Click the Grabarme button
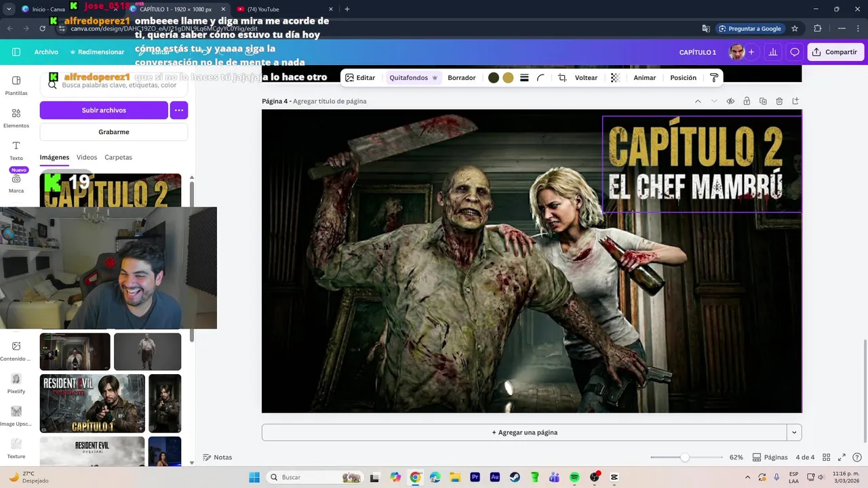Screen dimensions: 868x488 [x=114, y=132]
